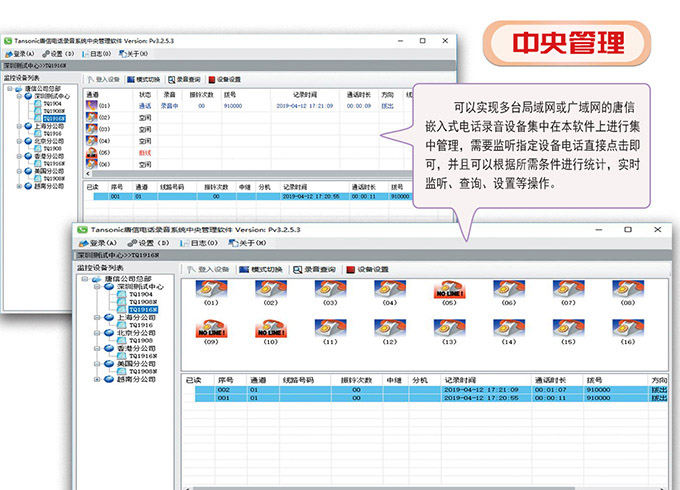The image size is (680, 490).
Task: Open 设备设置 in back window toolbar
Action: [x=225, y=79]
